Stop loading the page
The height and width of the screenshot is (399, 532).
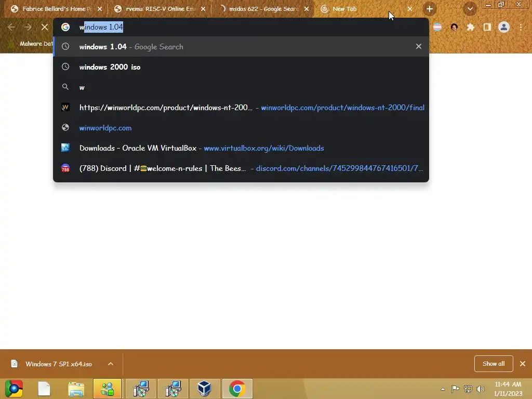coord(45,27)
